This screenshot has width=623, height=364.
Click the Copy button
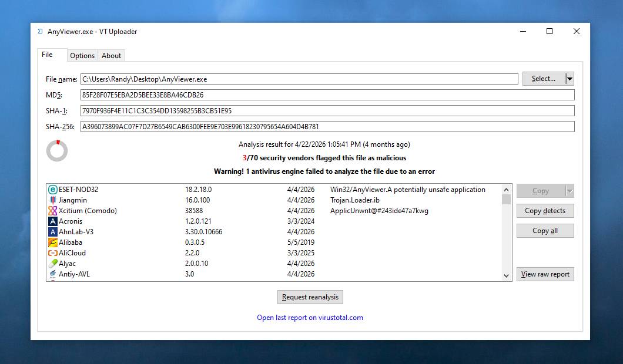point(540,191)
